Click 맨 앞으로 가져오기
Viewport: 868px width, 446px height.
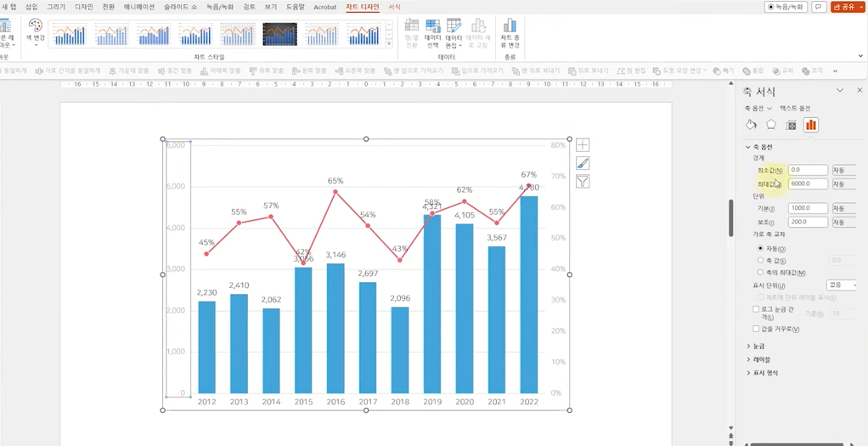point(414,71)
